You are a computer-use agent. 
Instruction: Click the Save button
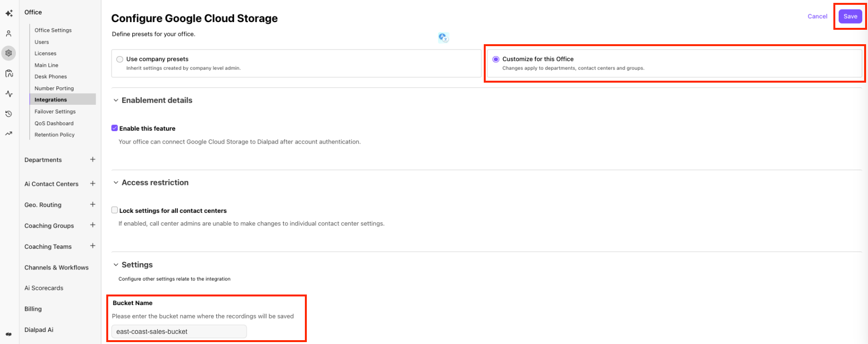click(x=850, y=16)
